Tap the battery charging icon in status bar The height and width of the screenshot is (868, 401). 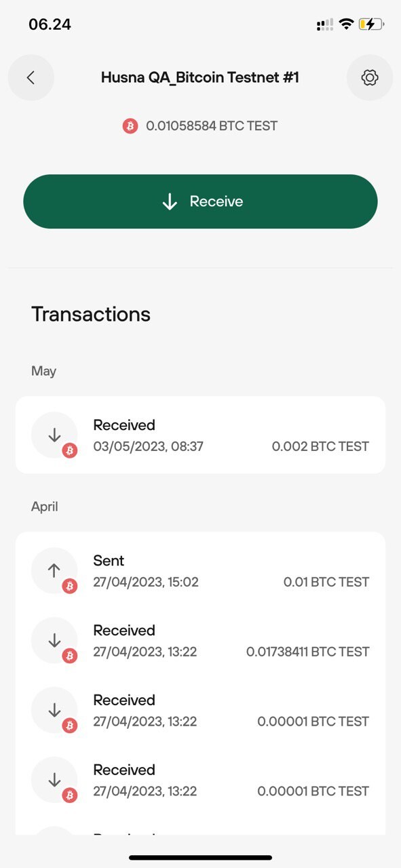pos(371,24)
